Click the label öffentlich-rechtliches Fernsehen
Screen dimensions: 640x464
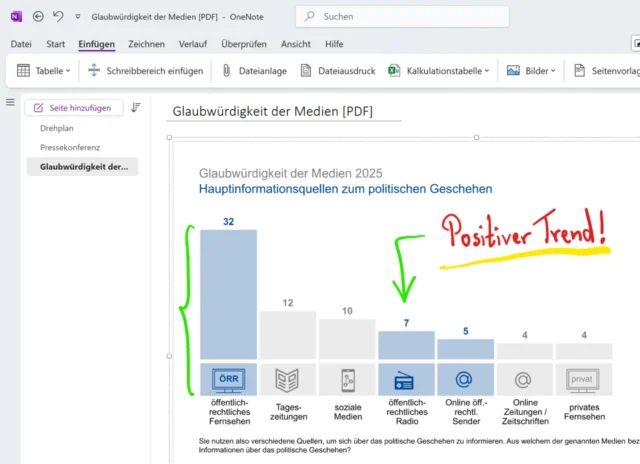[229, 412]
